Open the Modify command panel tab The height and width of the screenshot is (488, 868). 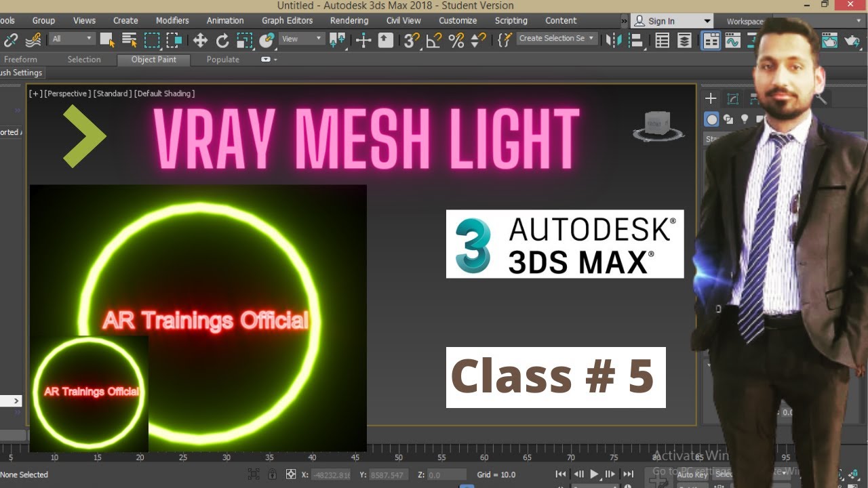pyautogui.click(x=733, y=99)
